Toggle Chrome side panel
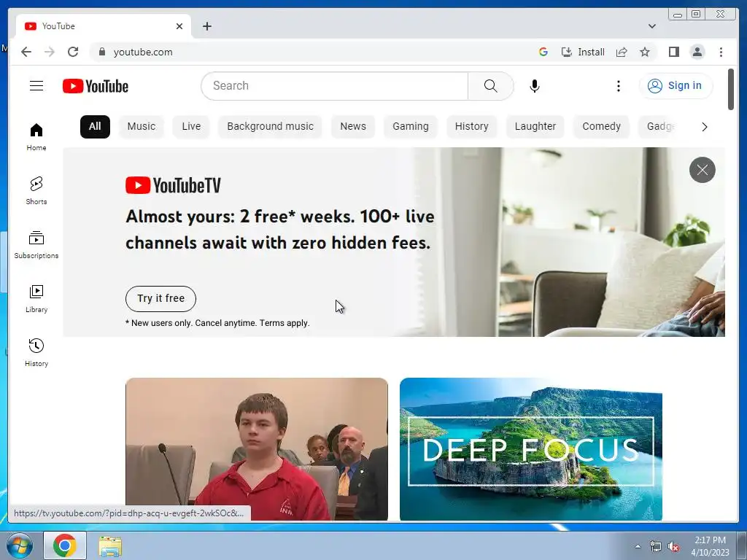The image size is (747, 560). (x=673, y=52)
